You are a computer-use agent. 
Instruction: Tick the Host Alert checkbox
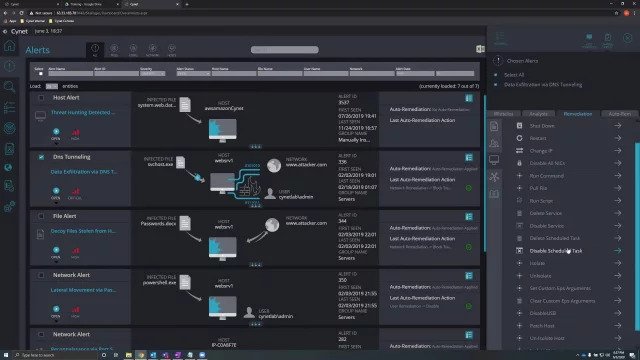point(41,98)
